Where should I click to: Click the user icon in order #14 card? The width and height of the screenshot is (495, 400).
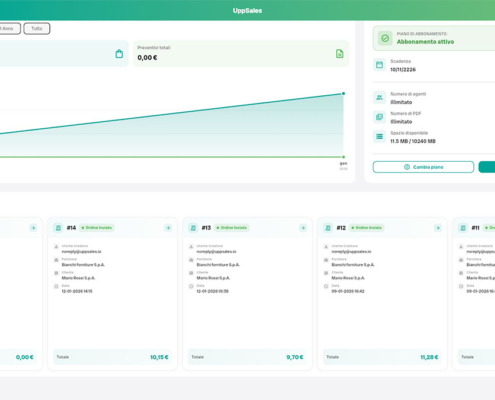(x=56, y=247)
